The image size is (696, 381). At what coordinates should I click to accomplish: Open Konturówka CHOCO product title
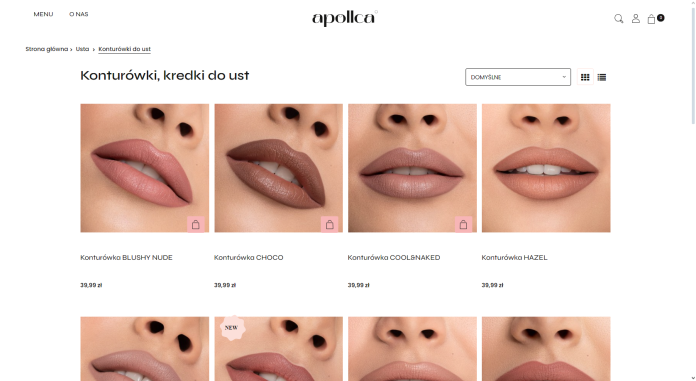[x=249, y=258]
